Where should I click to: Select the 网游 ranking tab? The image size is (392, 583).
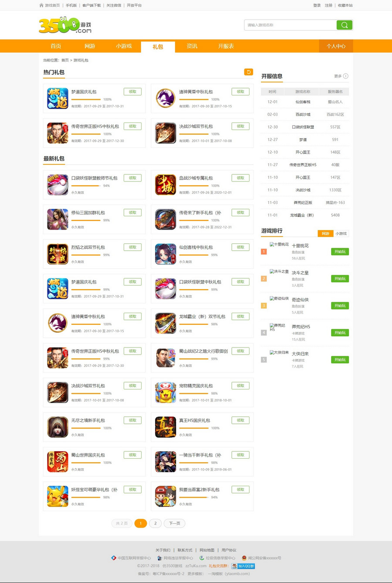tap(325, 234)
